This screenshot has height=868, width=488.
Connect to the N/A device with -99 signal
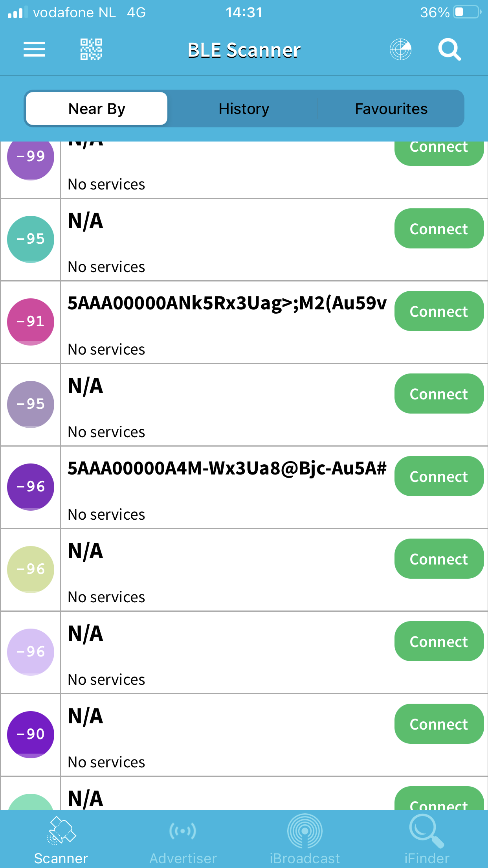pos(439,152)
